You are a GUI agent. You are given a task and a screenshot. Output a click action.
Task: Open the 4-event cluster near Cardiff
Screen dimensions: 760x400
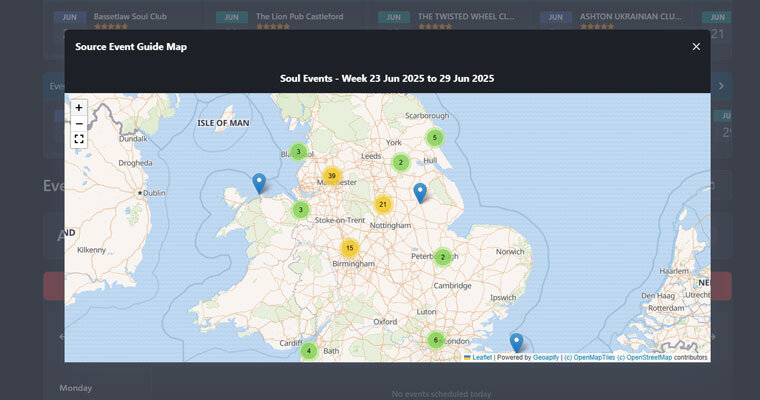309,351
